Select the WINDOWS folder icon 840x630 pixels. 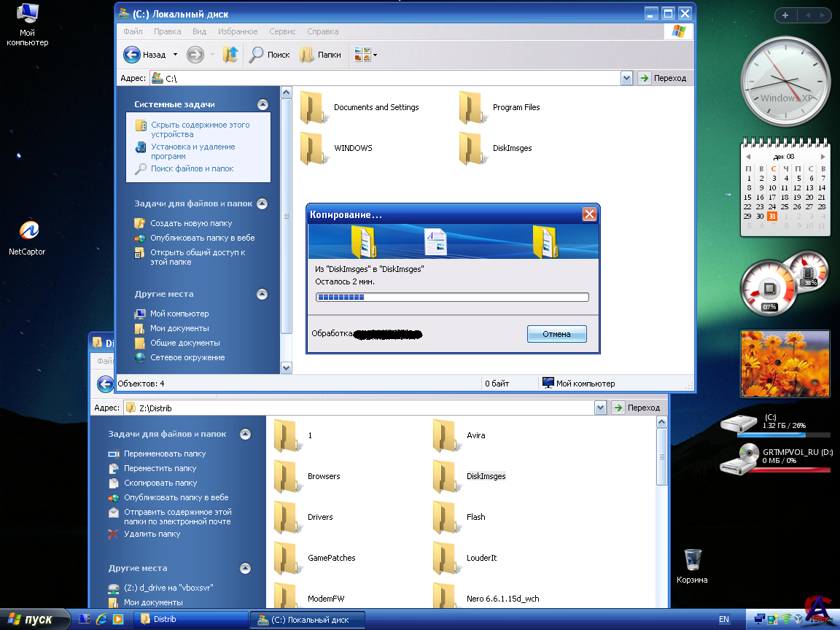(x=312, y=148)
